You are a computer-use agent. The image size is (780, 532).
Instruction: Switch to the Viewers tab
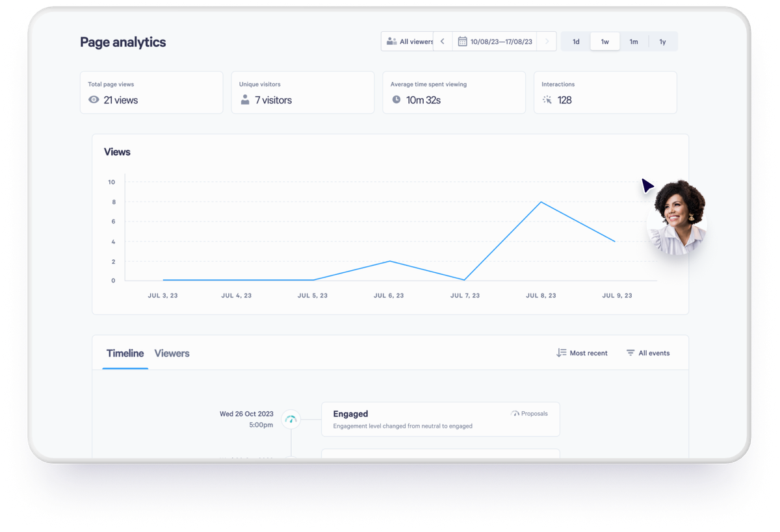pos(172,353)
